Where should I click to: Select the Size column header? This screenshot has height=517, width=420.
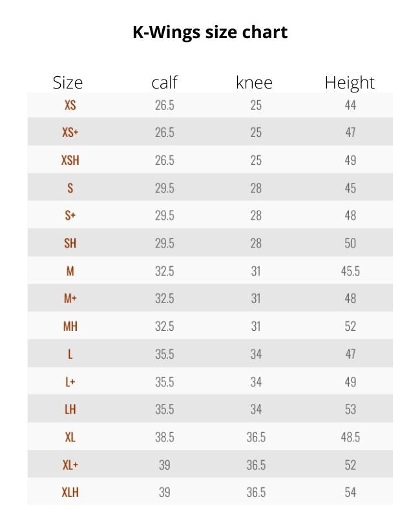pyautogui.click(x=68, y=83)
